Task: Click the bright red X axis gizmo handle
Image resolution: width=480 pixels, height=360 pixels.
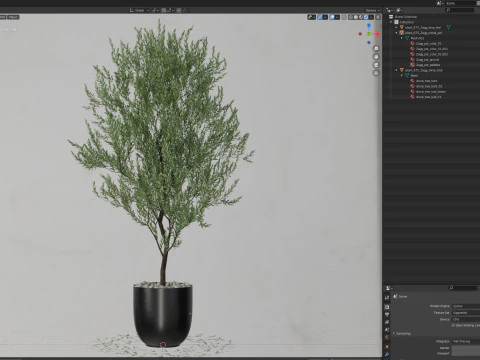Action: [377, 34]
